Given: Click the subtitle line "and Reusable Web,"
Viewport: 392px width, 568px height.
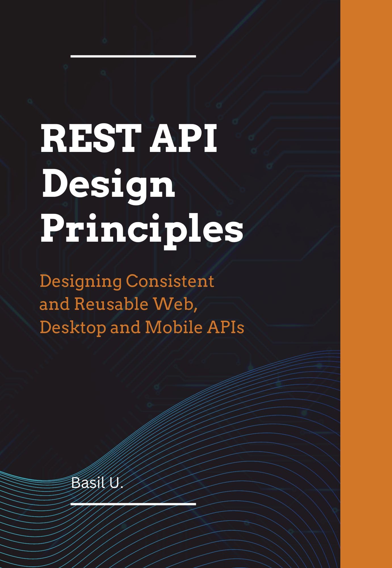Looking at the screenshot, I should pos(118,304).
